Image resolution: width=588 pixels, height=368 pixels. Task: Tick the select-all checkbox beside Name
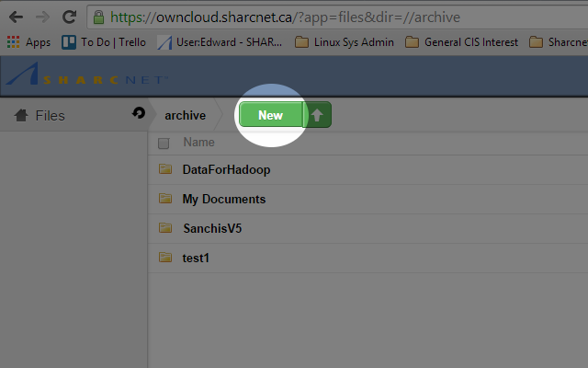164,143
